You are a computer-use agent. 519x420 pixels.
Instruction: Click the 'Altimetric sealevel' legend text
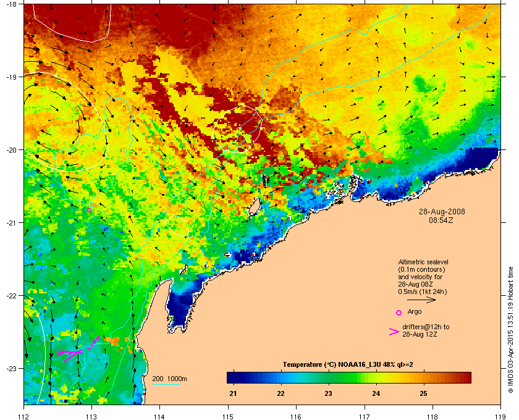point(423,262)
